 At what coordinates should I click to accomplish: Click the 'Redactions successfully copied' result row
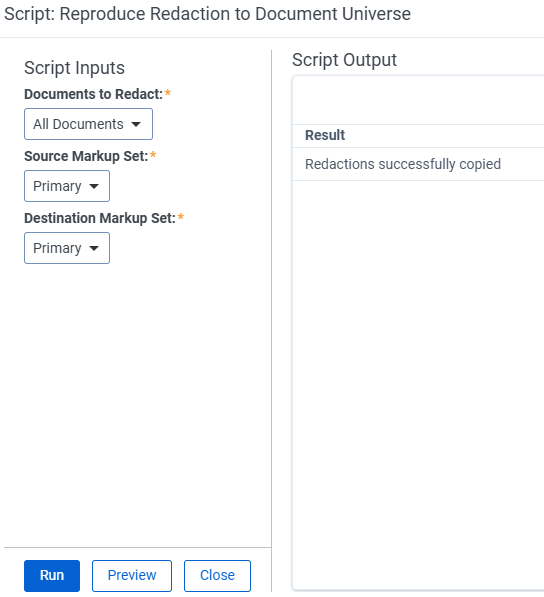coord(418,164)
